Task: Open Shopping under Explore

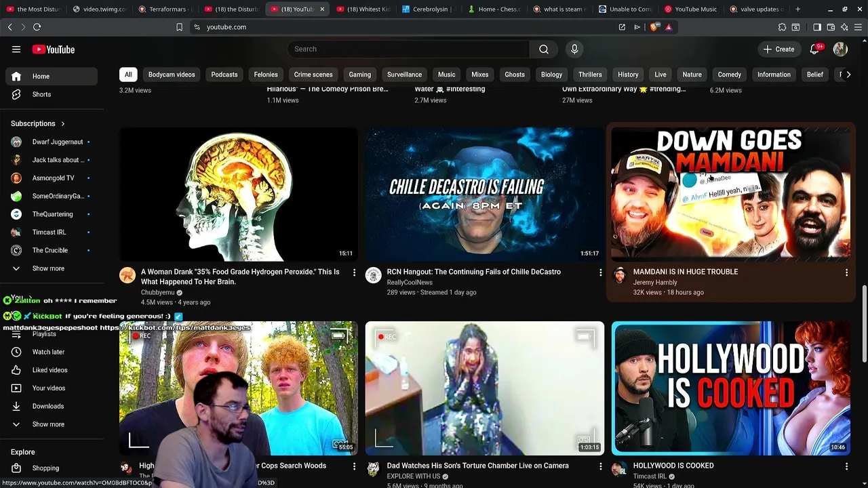Action: click(53, 468)
